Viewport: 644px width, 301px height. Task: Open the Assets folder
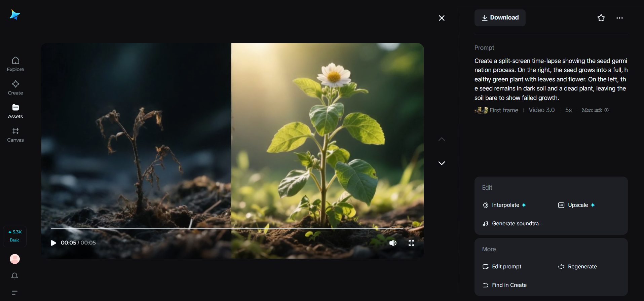[x=15, y=111]
